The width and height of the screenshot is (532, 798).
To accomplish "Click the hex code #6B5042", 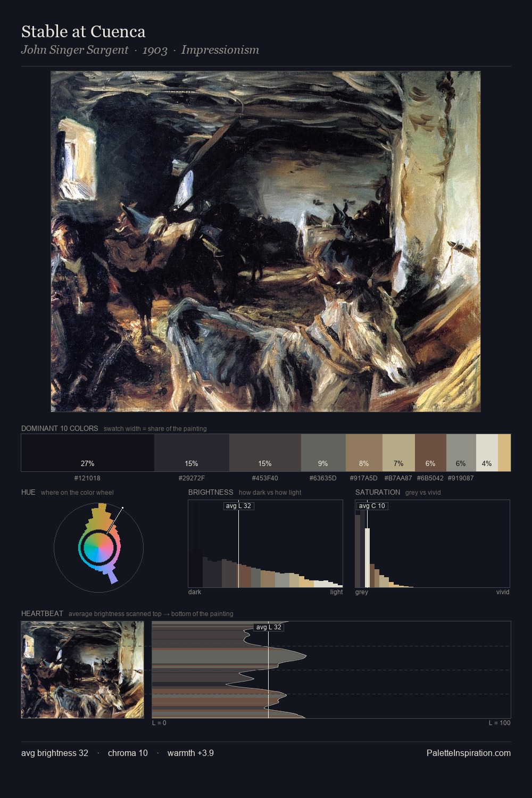I will pos(430,478).
